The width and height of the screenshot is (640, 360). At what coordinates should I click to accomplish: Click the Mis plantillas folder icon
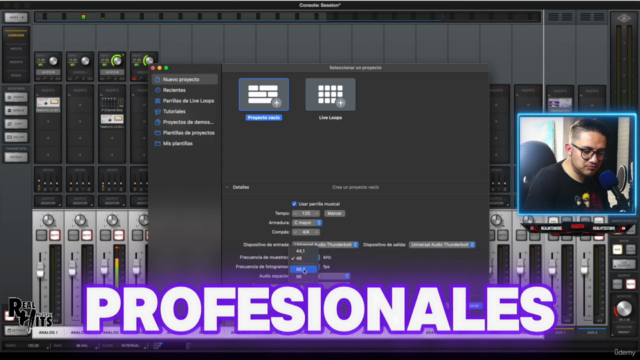[x=158, y=143]
